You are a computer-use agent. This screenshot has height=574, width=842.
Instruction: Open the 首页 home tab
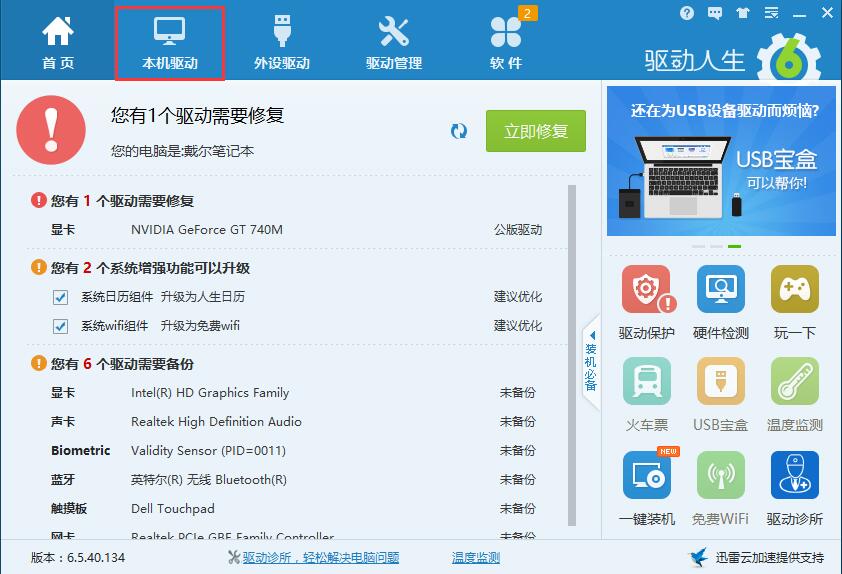[x=58, y=43]
